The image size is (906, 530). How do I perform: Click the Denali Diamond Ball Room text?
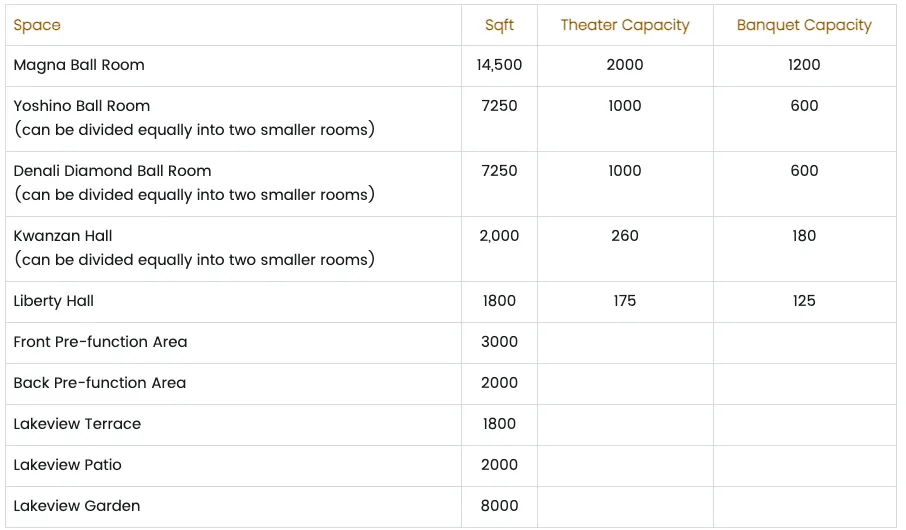pos(112,171)
